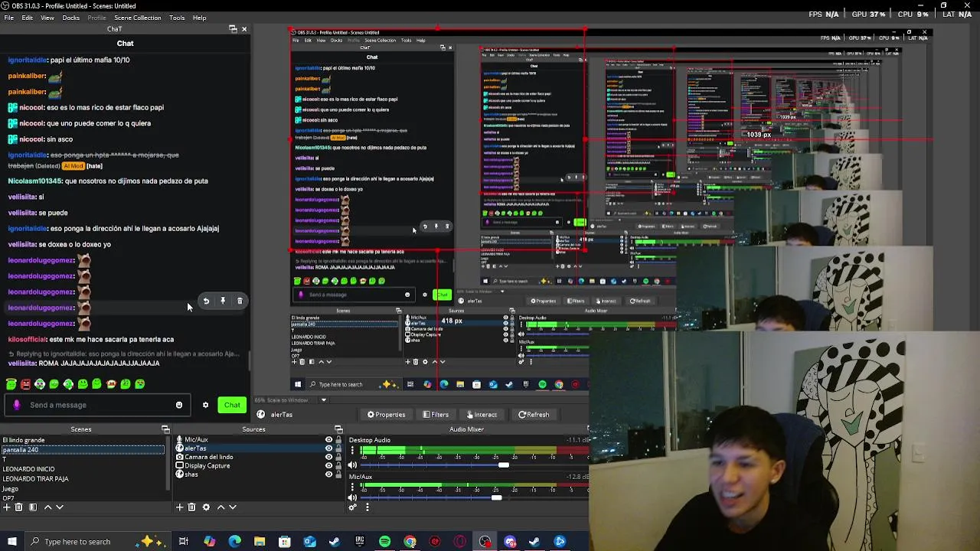
Task: Move the selected source up
Action: point(220,507)
